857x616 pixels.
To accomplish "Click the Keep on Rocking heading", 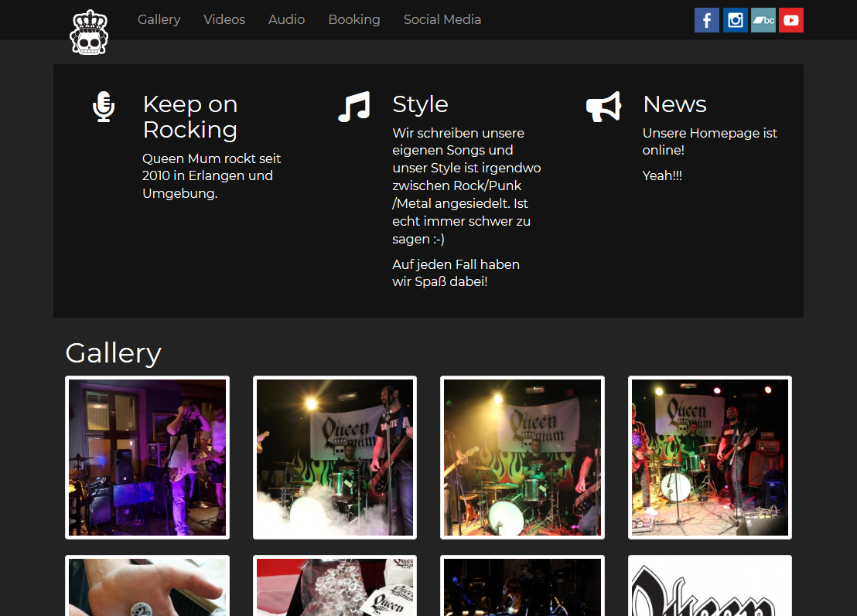I will (x=190, y=117).
